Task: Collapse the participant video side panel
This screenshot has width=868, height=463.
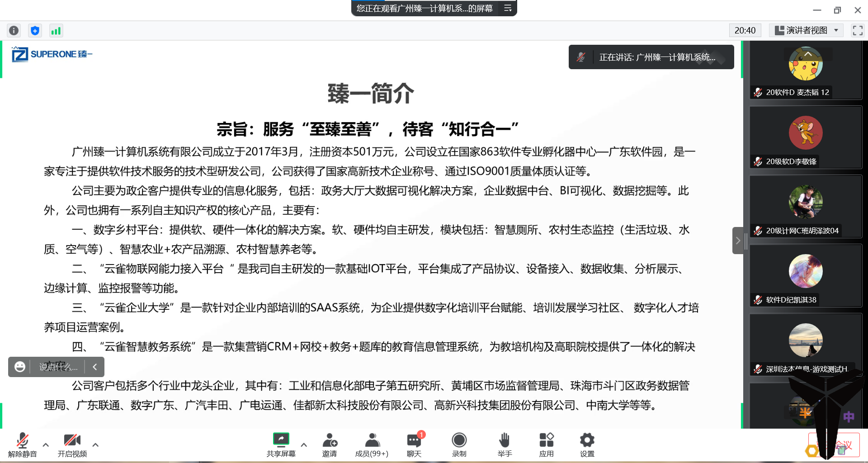Action: 738,241
